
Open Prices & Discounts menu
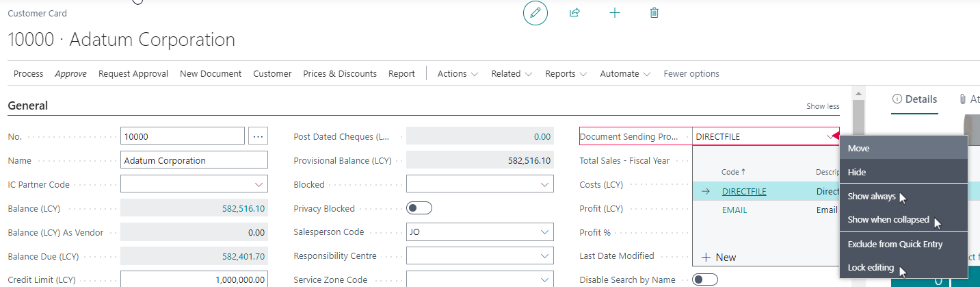[340, 73]
